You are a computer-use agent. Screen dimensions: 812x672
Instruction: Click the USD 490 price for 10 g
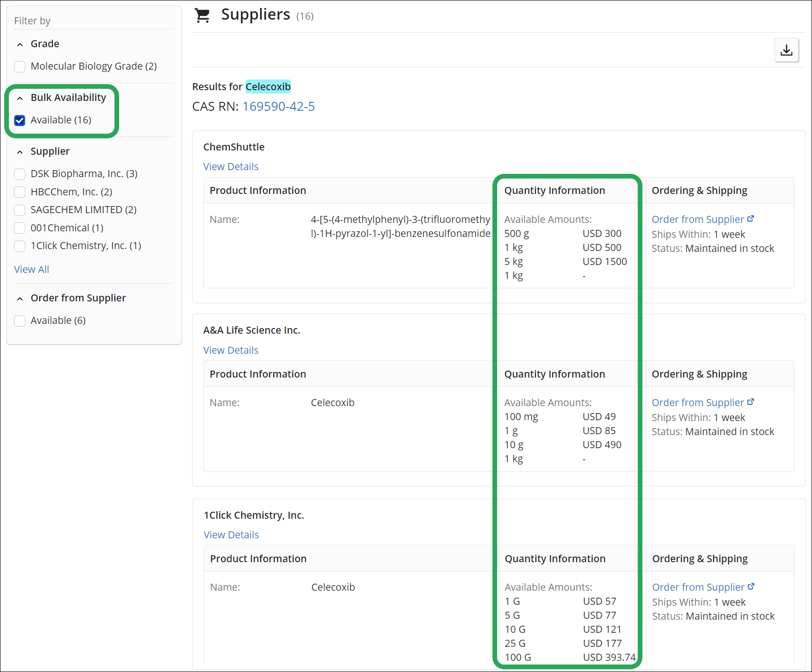[x=602, y=445]
